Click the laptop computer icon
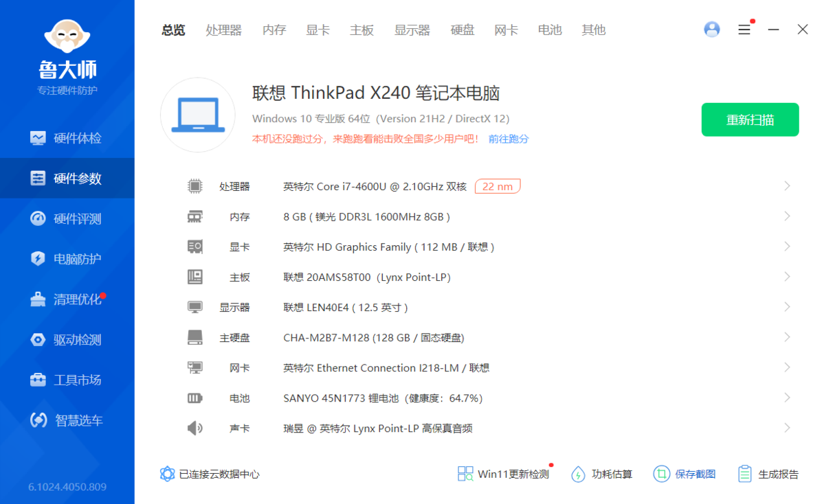The height and width of the screenshot is (504, 824). pyautogui.click(x=198, y=115)
